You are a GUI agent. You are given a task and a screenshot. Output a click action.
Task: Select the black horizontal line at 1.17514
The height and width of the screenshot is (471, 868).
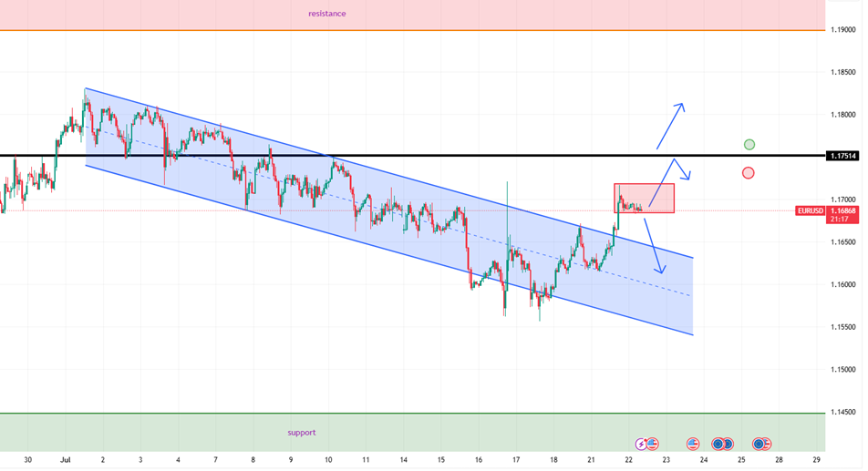coord(412,156)
